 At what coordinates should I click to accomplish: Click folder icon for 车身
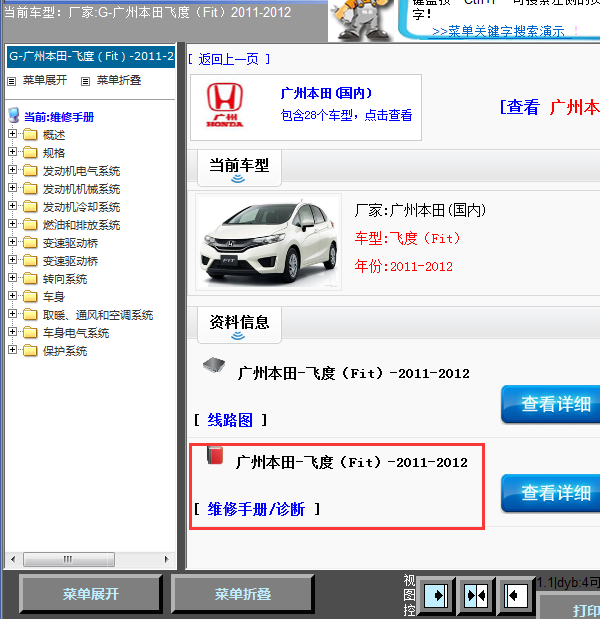click(x=30, y=296)
